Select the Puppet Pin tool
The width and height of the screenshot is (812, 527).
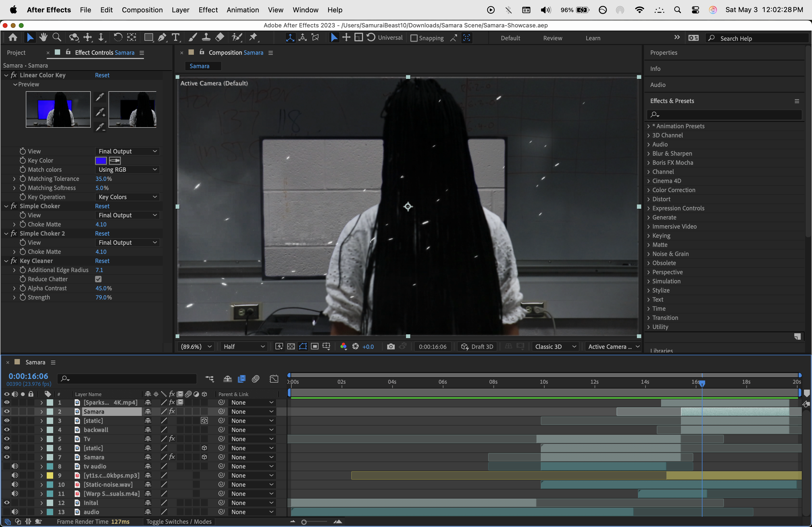[253, 38]
